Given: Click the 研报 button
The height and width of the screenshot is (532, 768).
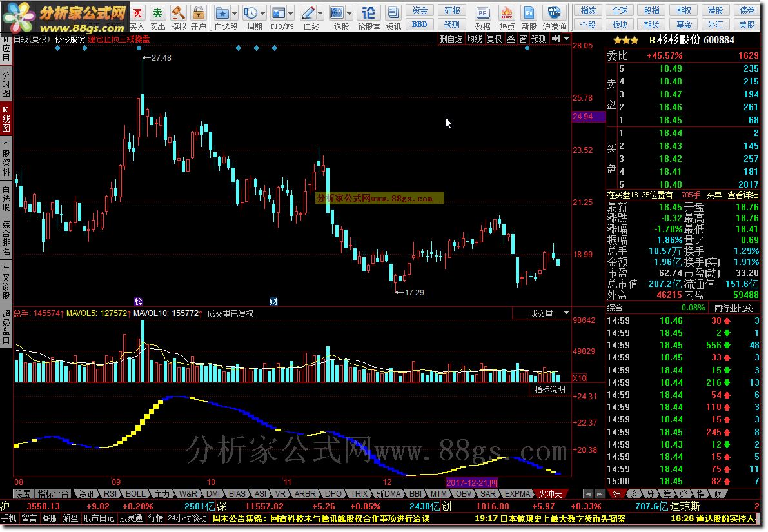Looking at the screenshot, I should coord(452,10).
